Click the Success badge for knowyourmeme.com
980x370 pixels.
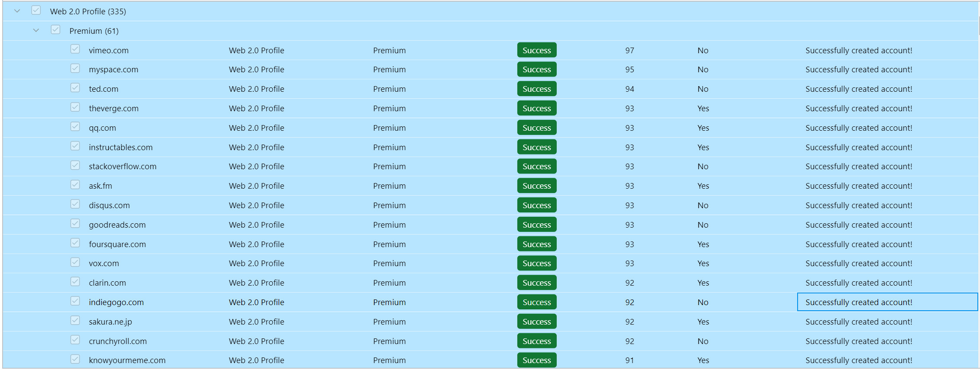point(537,360)
